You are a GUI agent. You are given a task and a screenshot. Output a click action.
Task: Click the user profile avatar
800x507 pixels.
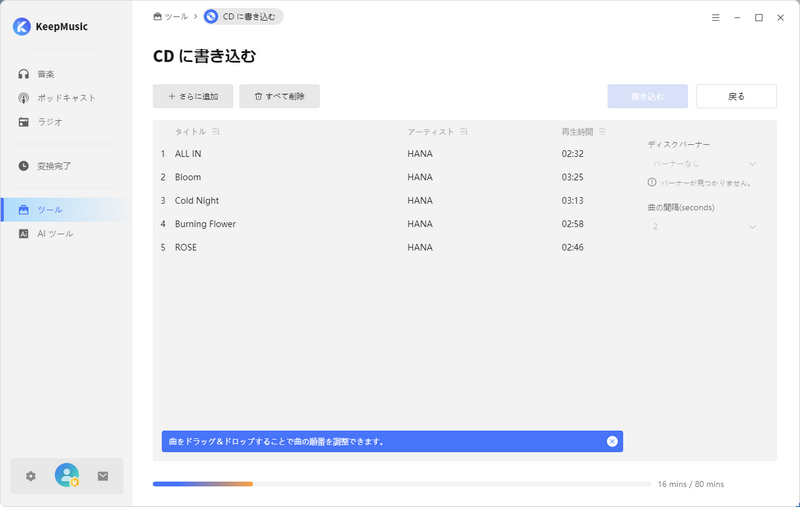(x=67, y=475)
